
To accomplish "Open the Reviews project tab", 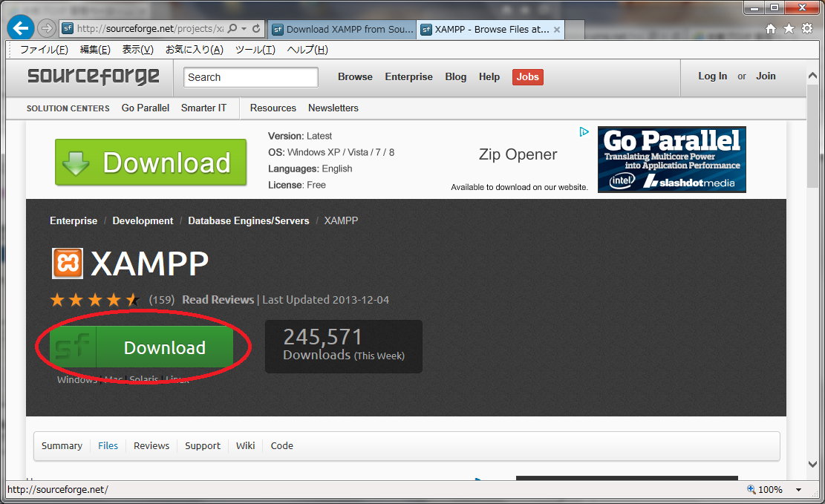I will point(151,445).
